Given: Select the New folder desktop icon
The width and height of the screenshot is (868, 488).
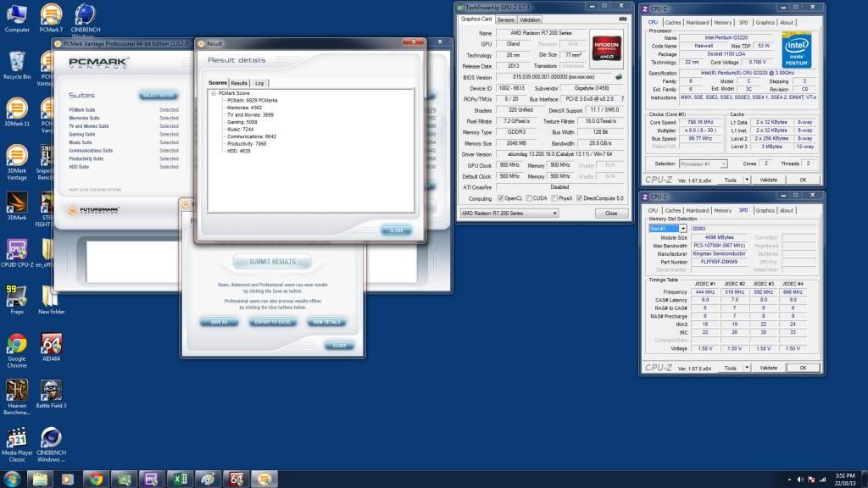Looking at the screenshot, I should coord(51,300).
